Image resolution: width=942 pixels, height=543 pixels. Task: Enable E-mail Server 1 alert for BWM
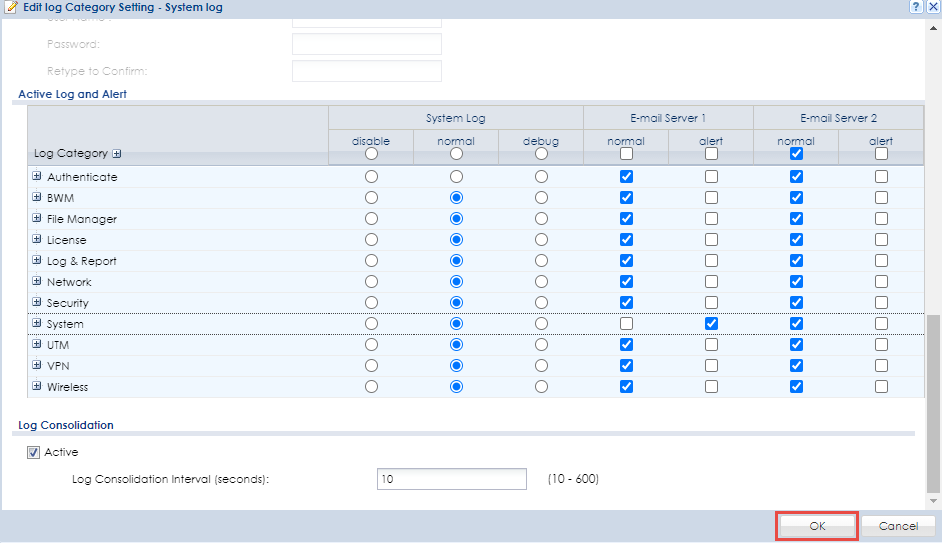711,198
